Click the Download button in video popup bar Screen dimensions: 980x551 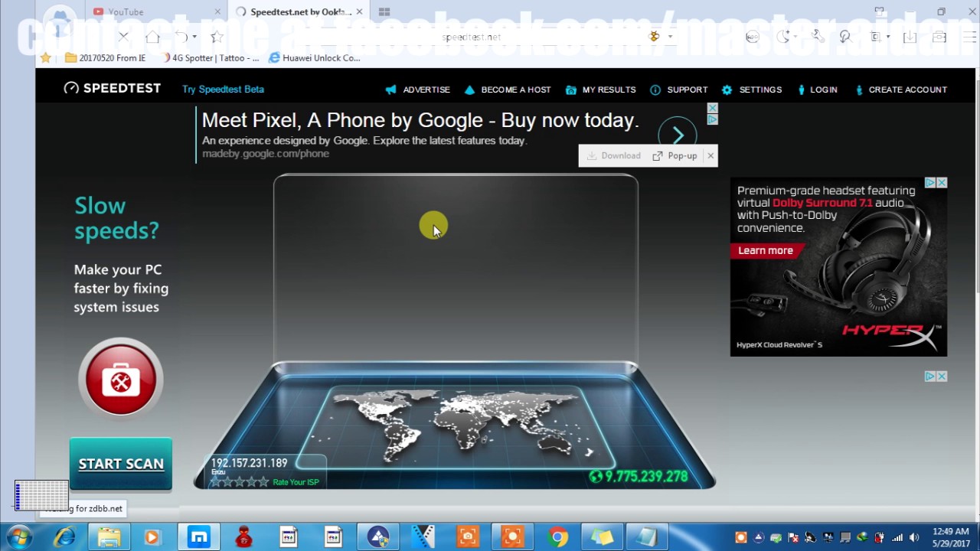pos(614,156)
